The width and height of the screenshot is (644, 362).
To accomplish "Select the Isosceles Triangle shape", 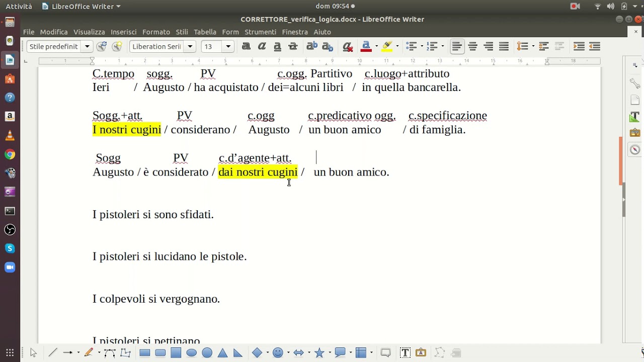I will [x=223, y=352].
